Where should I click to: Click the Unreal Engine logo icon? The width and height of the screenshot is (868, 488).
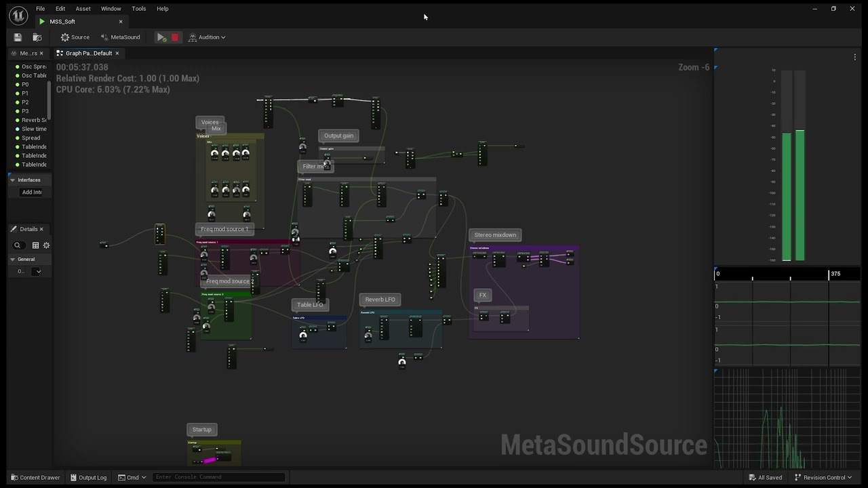pos(18,15)
